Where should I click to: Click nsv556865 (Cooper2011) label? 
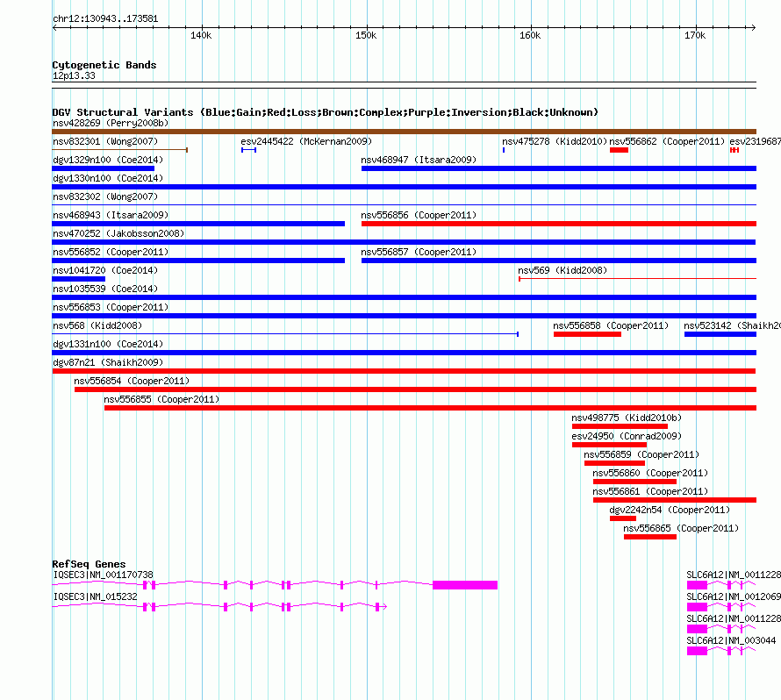pos(681,528)
